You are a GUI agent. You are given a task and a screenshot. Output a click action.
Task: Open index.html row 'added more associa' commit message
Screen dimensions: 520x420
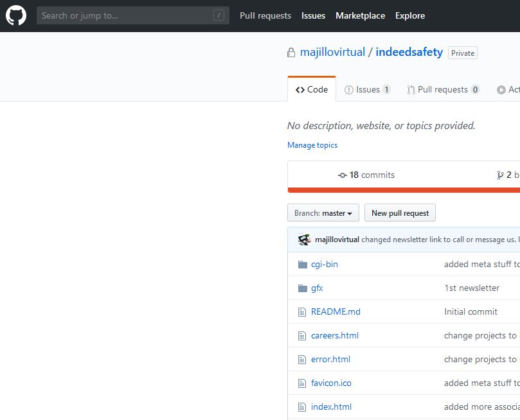(482, 407)
